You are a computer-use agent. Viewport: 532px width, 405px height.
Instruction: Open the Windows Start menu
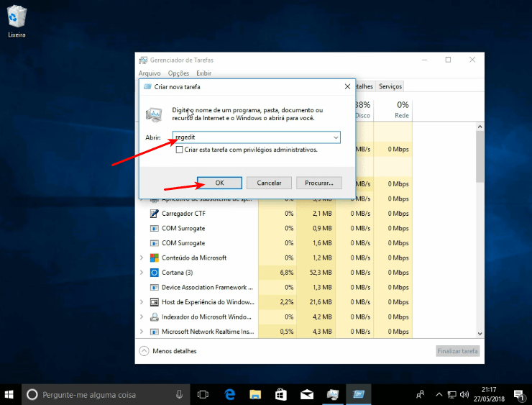coord(9,394)
